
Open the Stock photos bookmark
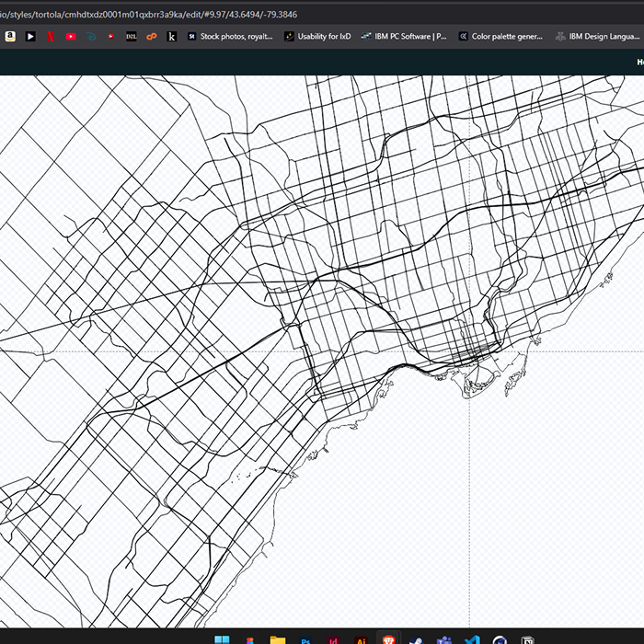click(x=229, y=37)
